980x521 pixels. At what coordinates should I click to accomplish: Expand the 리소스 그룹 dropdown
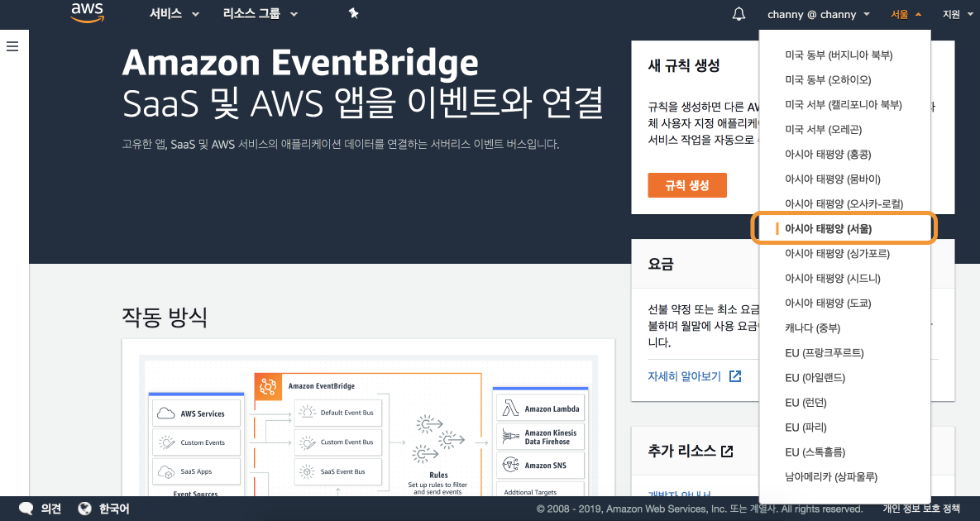point(260,14)
